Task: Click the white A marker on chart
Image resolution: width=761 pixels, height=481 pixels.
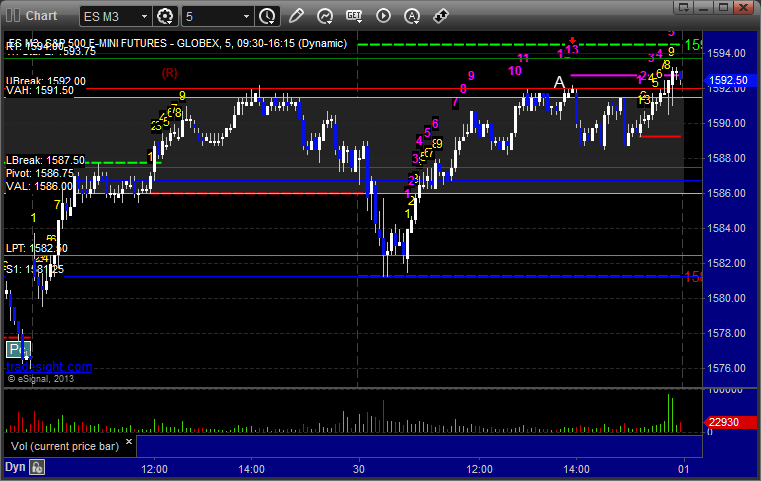Action: 560,82
